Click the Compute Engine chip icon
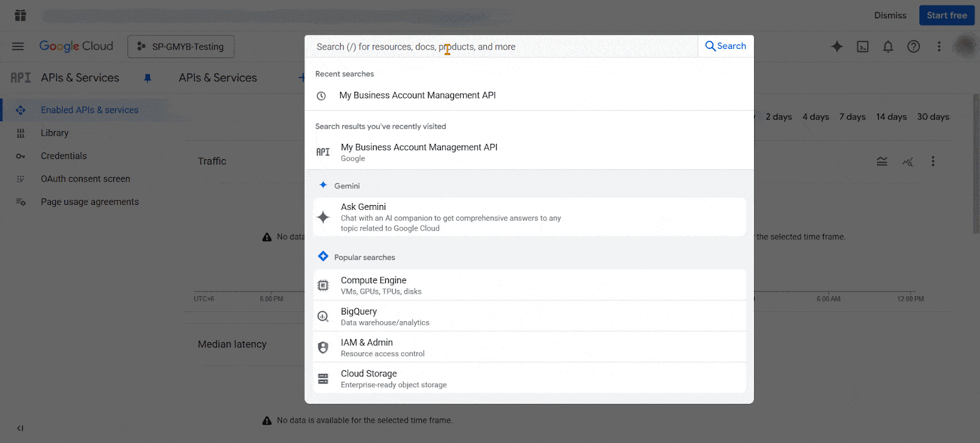The image size is (980, 443). click(x=323, y=285)
